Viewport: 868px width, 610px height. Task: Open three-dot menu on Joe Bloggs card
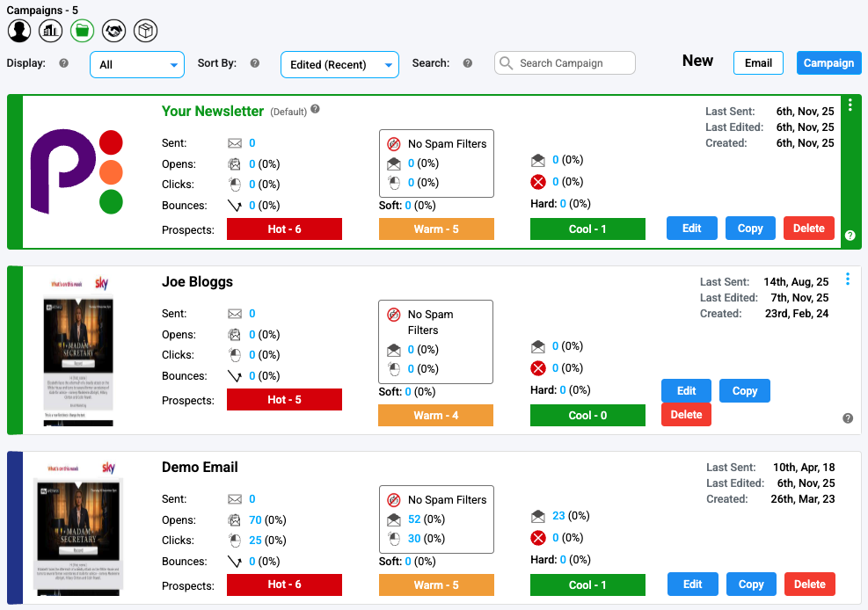pyautogui.click(x=848, y=280)
